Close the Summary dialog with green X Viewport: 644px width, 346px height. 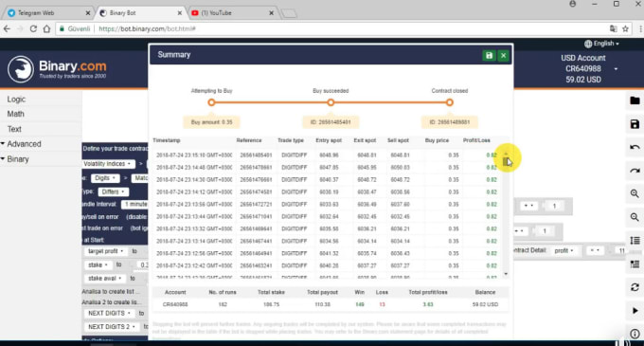pos(503,56)
